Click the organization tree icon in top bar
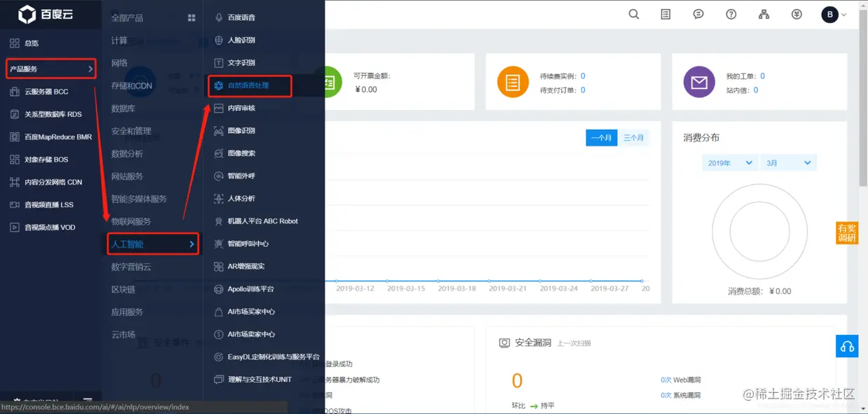 pyautogui.click(x=764, y=14)
